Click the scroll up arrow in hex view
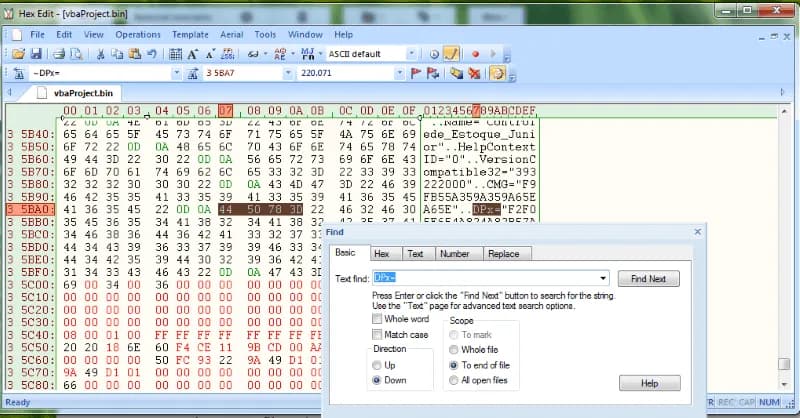 (784, 111)
